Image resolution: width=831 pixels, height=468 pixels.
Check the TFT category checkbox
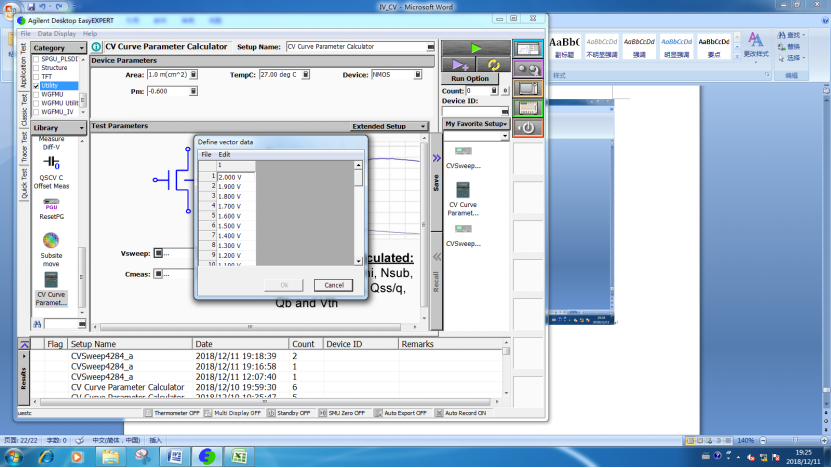point(36,77)
